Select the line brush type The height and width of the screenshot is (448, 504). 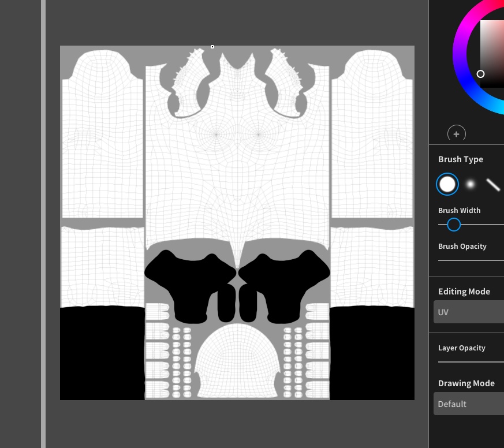point(493,185)
